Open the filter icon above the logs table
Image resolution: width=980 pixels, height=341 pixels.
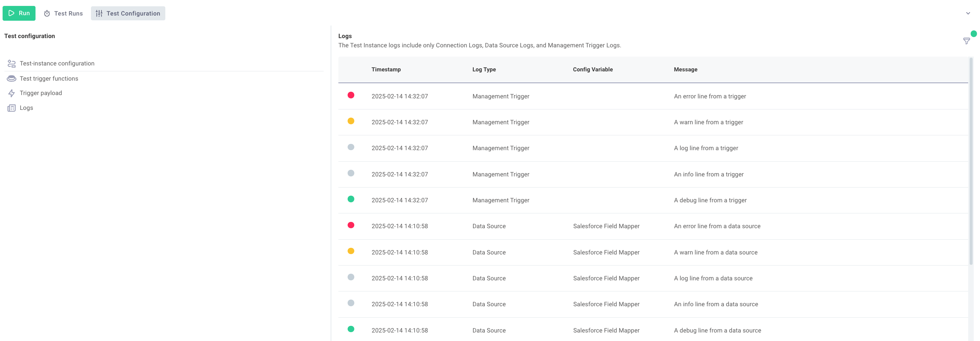click(x=967, y=41)
